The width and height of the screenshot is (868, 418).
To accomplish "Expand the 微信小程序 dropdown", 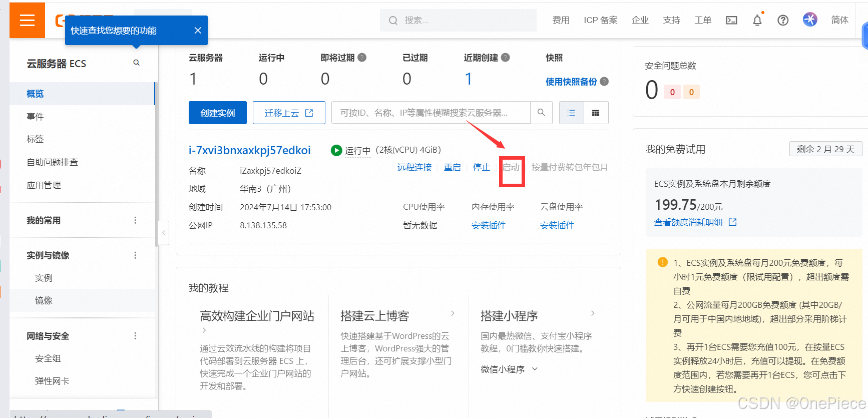I will (535, 369).
